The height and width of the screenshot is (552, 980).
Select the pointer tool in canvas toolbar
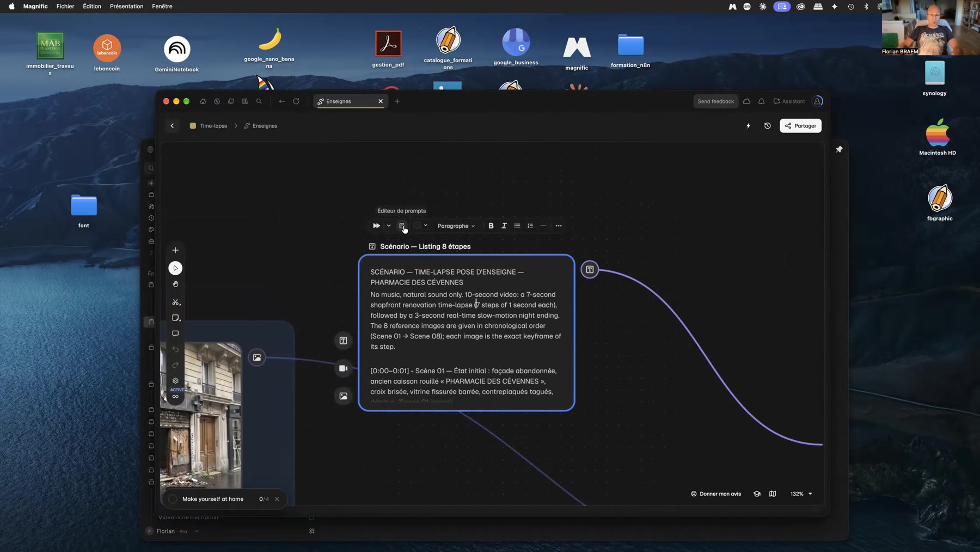point(175,268)
